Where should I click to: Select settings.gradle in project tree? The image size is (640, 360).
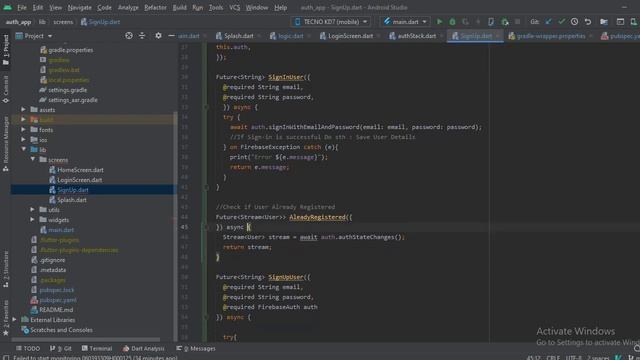pos(67,90)
